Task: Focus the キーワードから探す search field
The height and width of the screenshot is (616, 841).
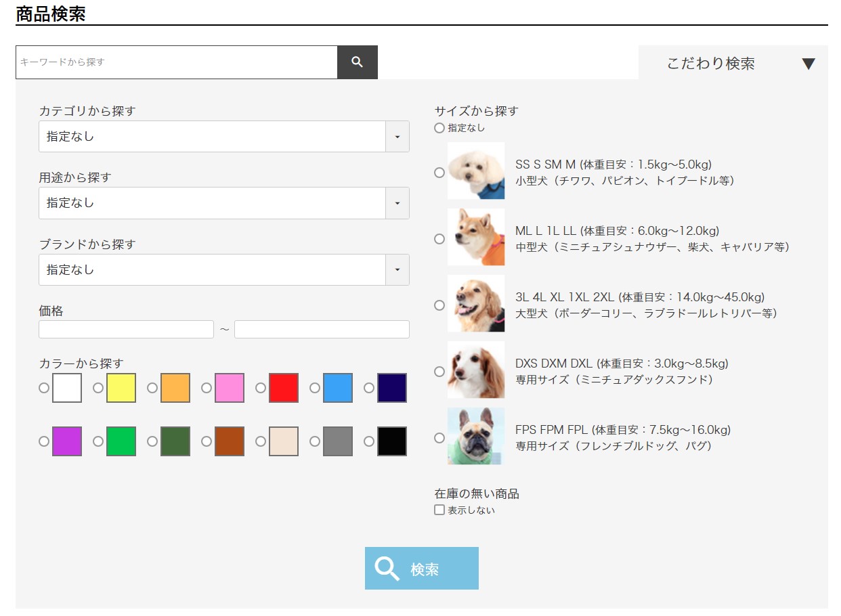Action: 176,62
